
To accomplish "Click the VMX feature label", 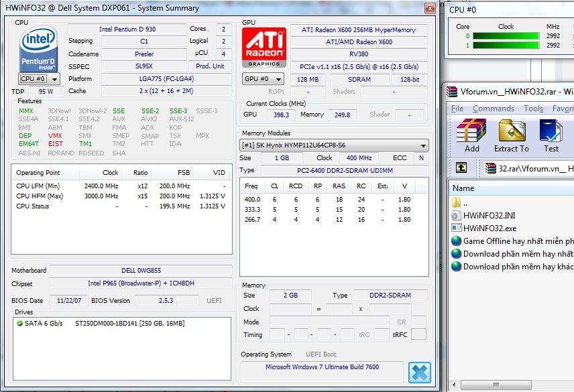I will 55,135.
